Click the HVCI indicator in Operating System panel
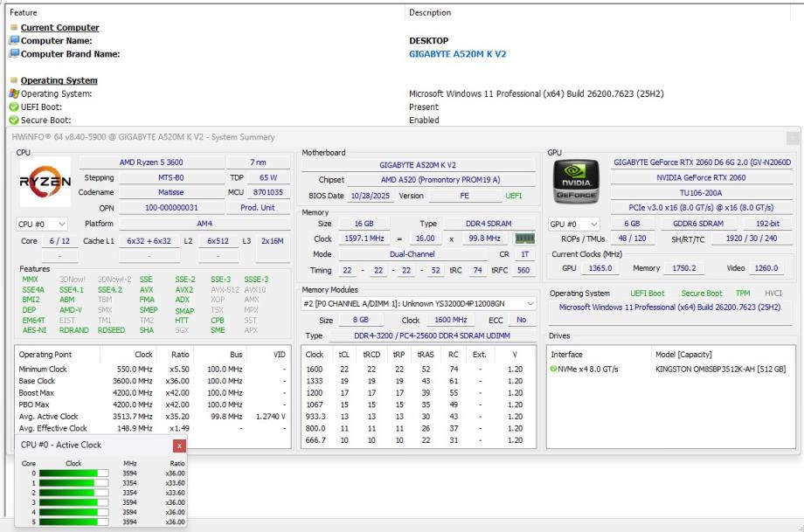Viewport: 804px width, 532px height. pyautogui.click(x=773, y=294)
